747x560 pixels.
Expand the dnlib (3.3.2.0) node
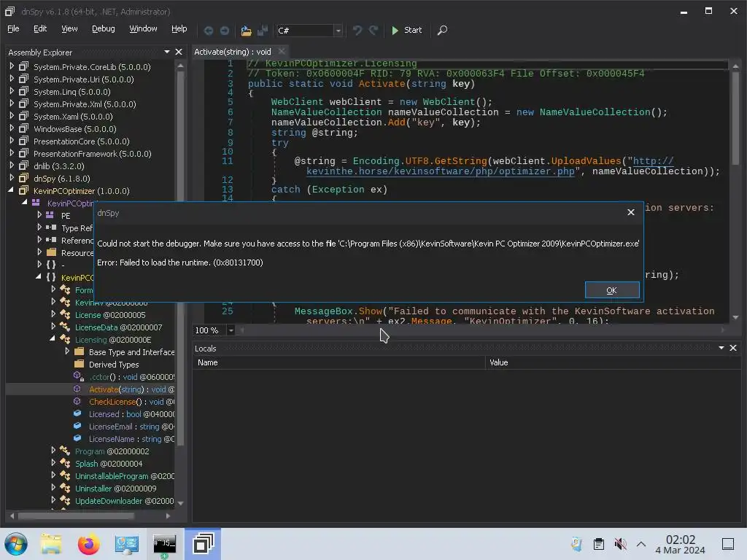pos(12,166)
